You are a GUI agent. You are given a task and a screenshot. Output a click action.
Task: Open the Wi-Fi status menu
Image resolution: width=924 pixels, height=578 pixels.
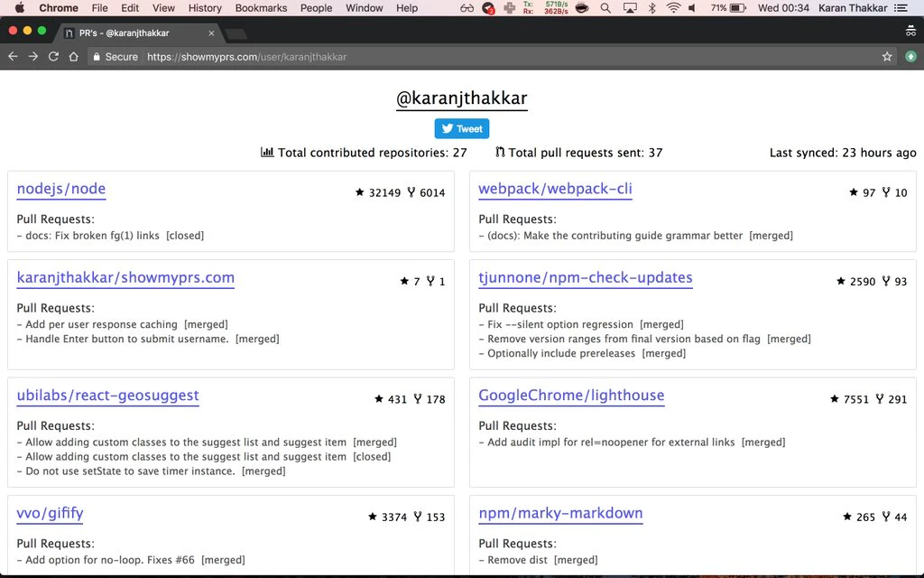tap(672, 8)
